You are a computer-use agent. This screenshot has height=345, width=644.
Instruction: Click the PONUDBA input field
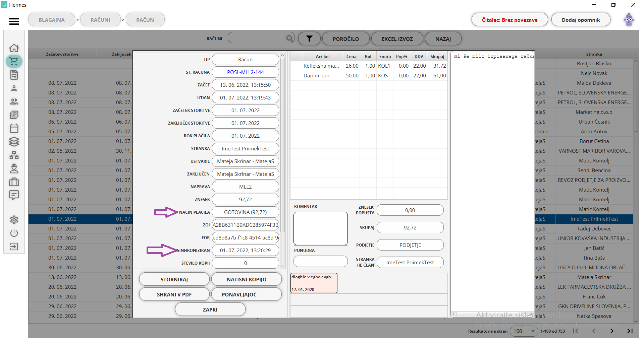point(321,261)
